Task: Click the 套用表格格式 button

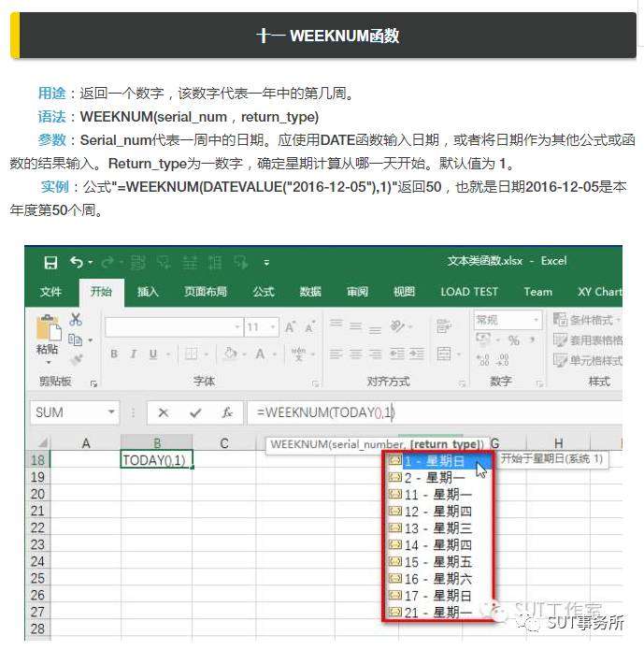Action: coord(588,339)
